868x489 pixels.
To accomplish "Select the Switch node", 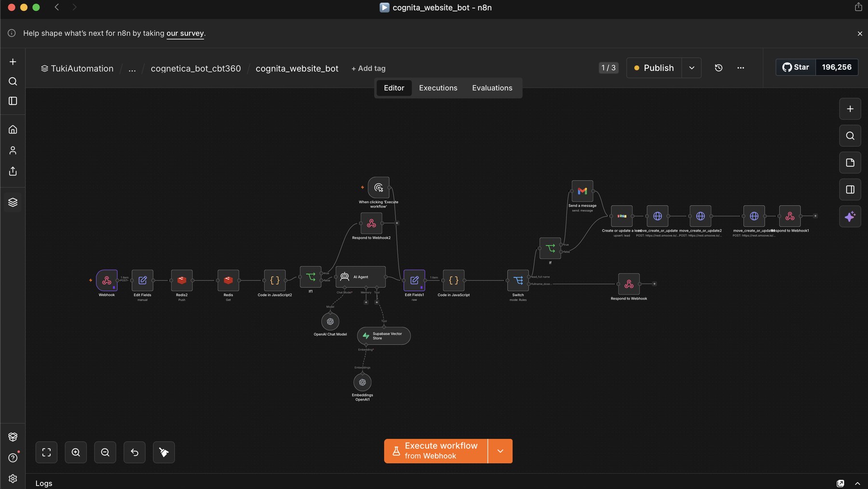I will coord(518,280).
